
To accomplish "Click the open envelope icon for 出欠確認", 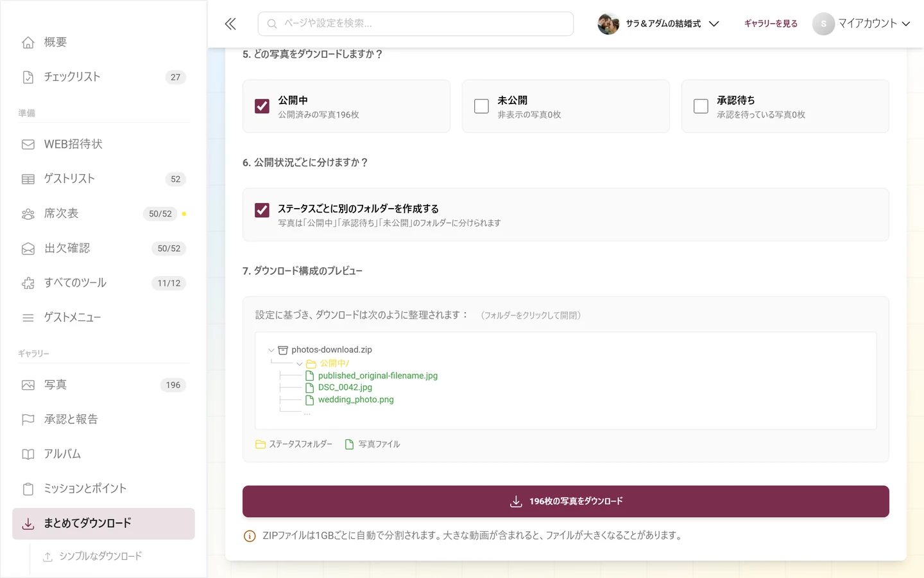I will [28, 249].
